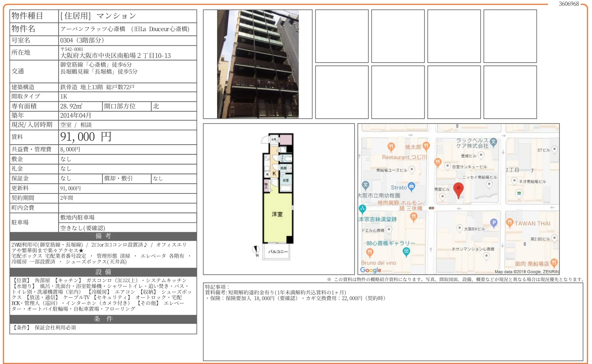
Task: Click the convenience store icon near ネオ南船場ビル
Action: click(x=519, y=194)
